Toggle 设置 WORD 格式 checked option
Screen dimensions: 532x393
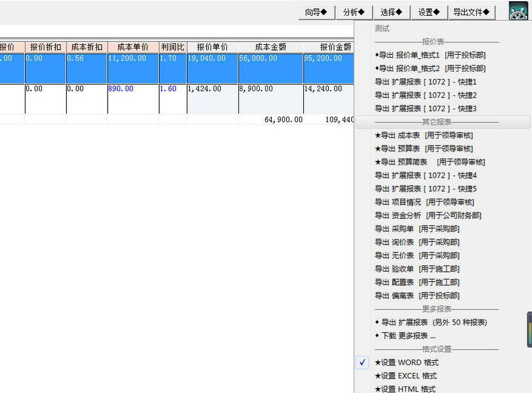tap(407, 363)
